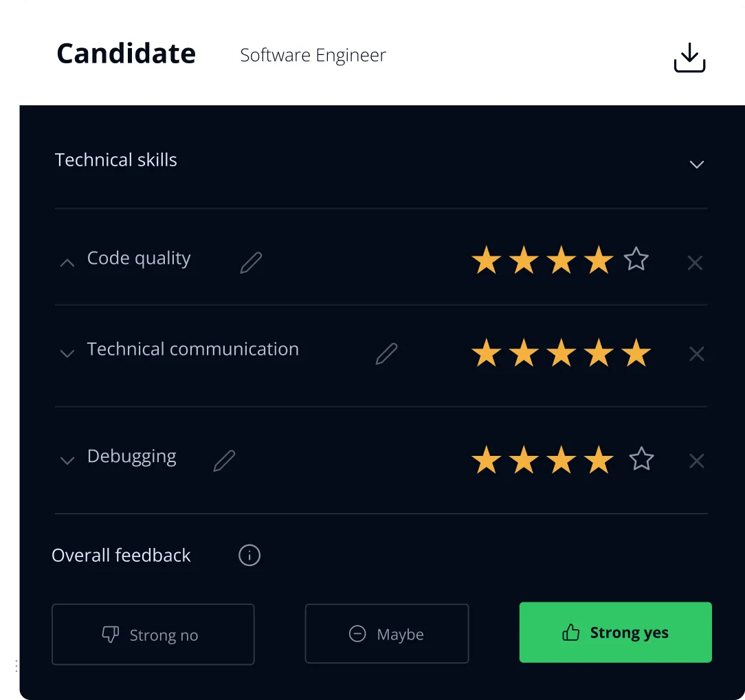Remove the Technical communication row
Image resolution: width=745 pixels, height=700 pixels.
click(696, 354)
